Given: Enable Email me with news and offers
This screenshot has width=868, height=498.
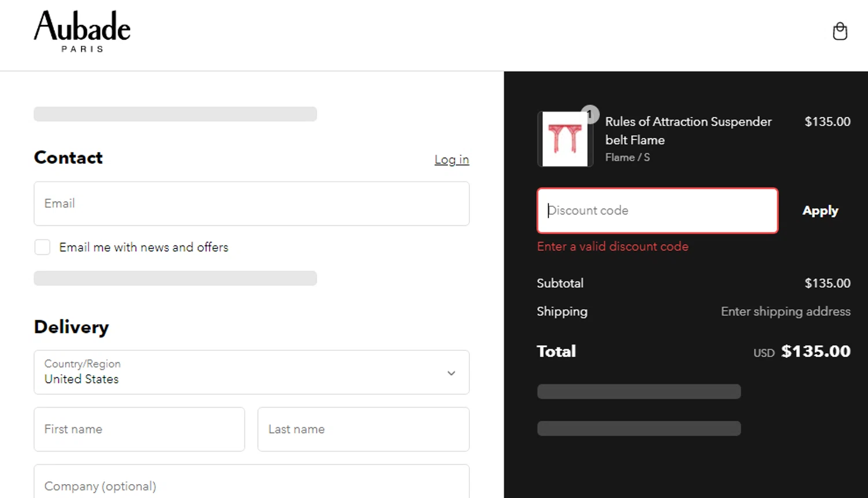Looking at the screenshot, I should pos(42,247).
